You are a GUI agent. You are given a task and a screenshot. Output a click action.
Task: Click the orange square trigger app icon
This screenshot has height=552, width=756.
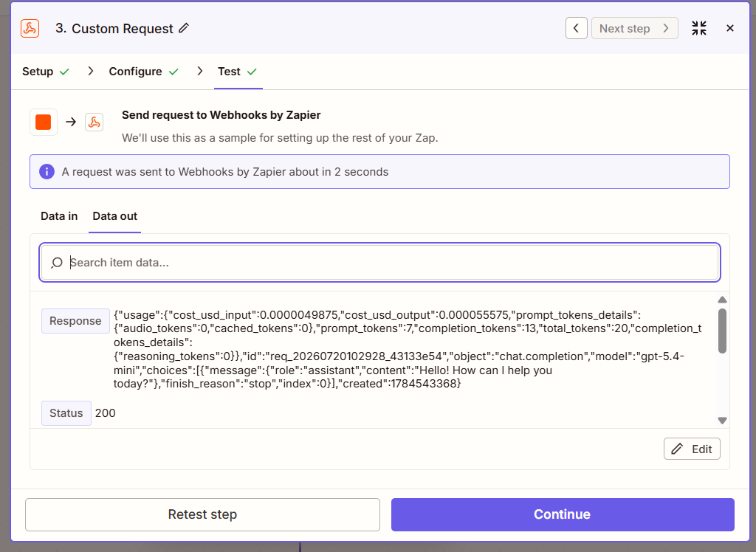pyautogui.click(x=44, y=122)
